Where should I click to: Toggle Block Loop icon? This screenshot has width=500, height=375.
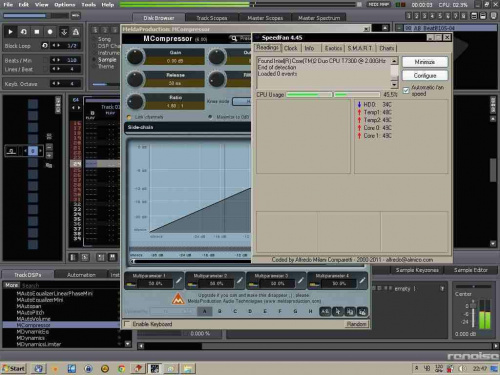coord(45,45)
